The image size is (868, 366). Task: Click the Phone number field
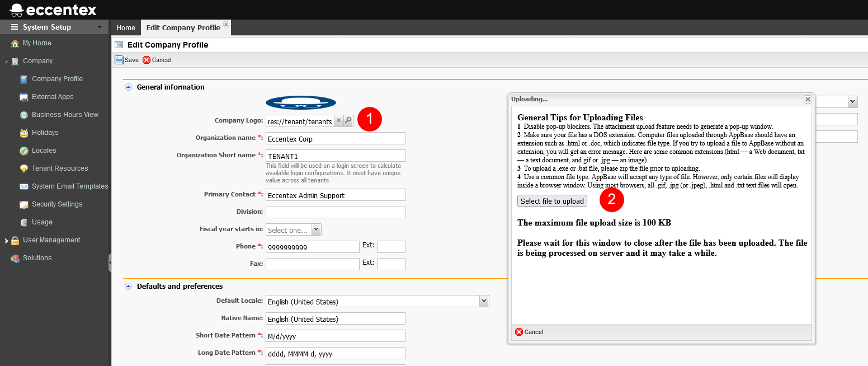[x=313, y=247]
